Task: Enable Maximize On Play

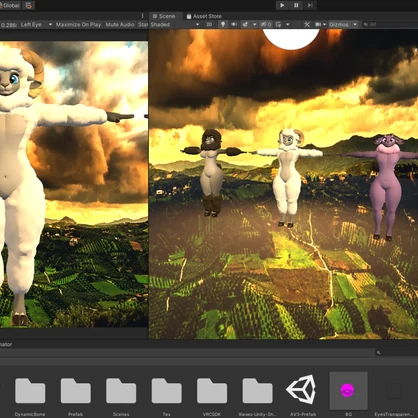Action: [x=78, y=24]
